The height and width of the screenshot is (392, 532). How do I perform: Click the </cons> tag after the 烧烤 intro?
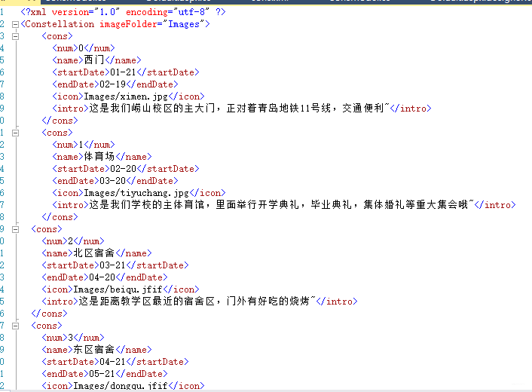point(49,314)
